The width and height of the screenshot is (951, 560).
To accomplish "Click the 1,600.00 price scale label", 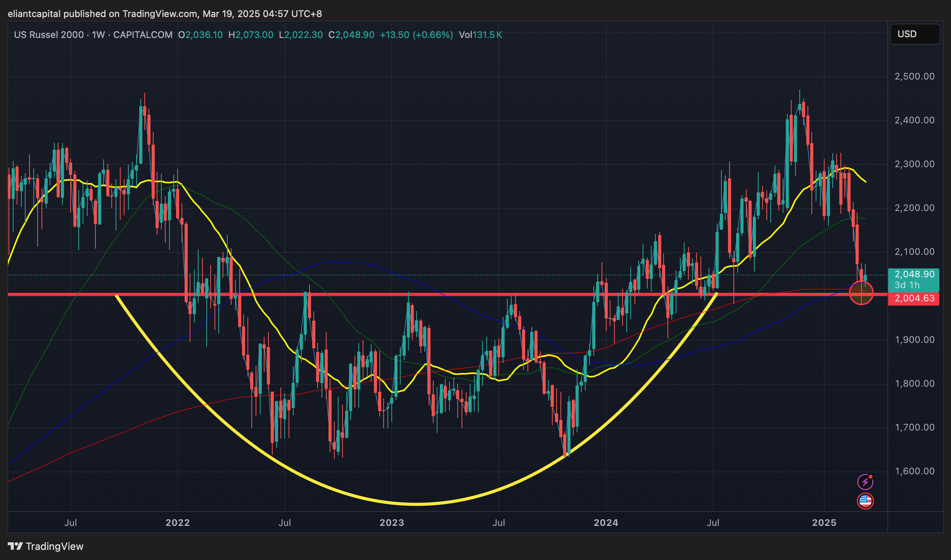I will (915, 471).
